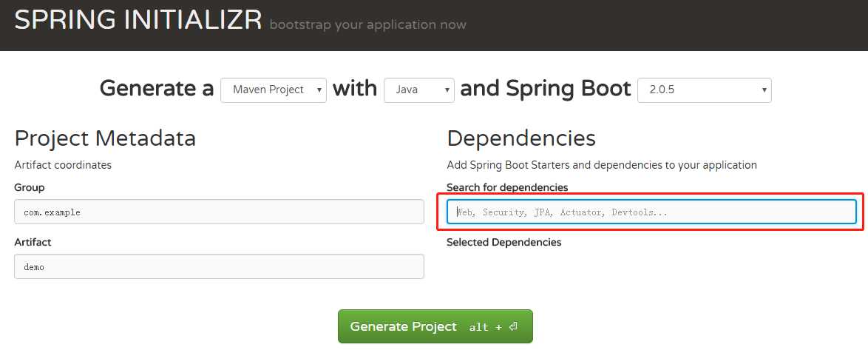Open the Spring Boot version 2.0.5 dropdown
868x350 pixels.
704,90
